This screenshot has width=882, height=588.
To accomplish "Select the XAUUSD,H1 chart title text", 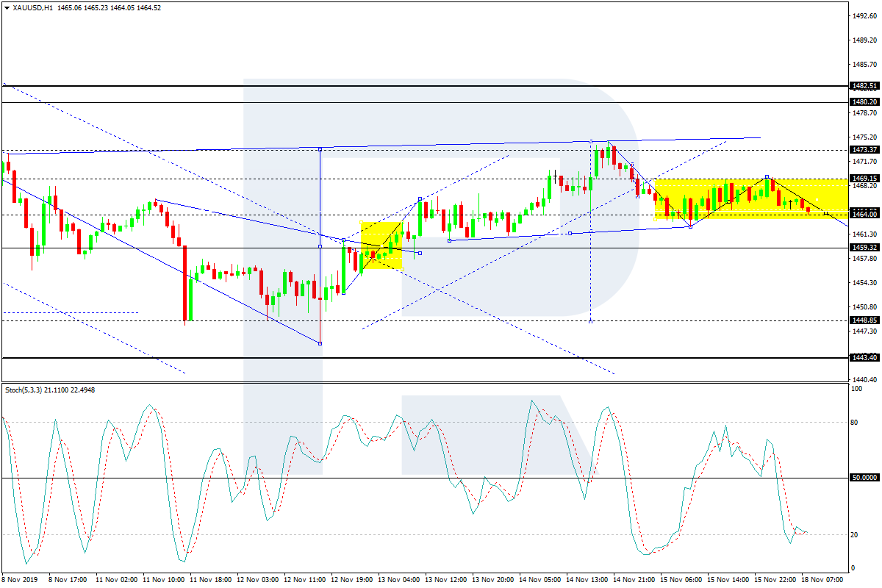I will click(32, 8).
